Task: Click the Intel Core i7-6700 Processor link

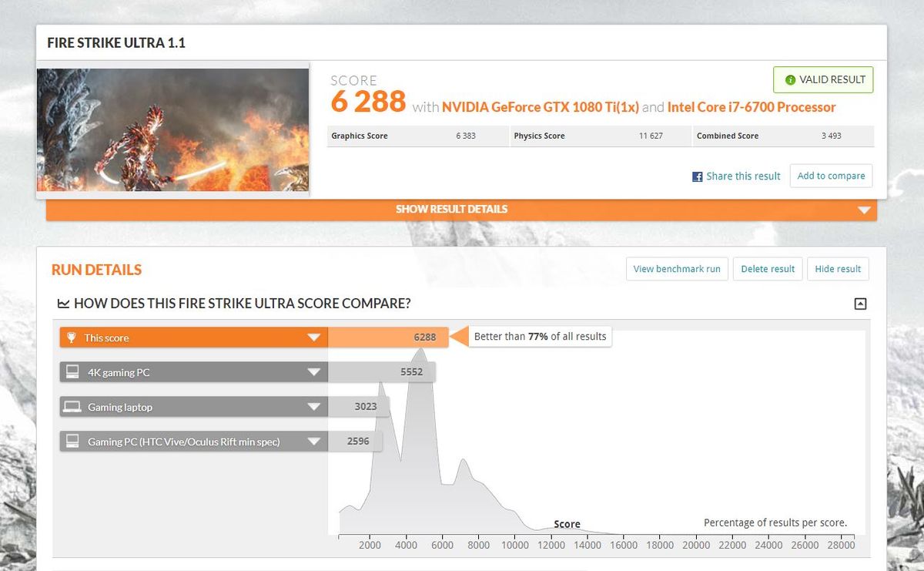Action: click(752, 107)
